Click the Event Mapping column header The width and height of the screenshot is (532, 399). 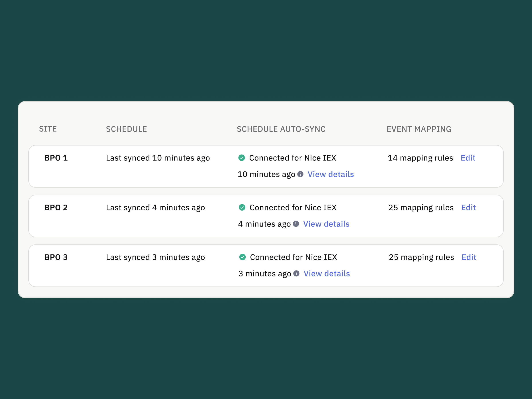coord(419,129)
